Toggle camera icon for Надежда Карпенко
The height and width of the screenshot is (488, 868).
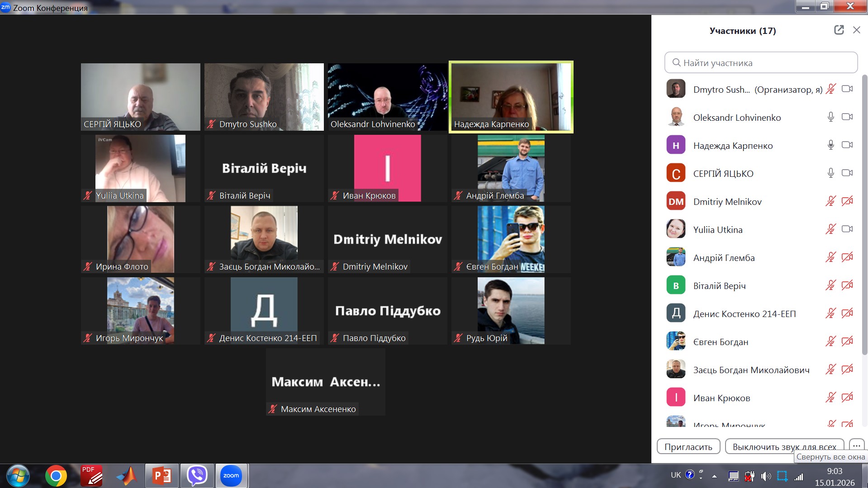coord(847,145)
